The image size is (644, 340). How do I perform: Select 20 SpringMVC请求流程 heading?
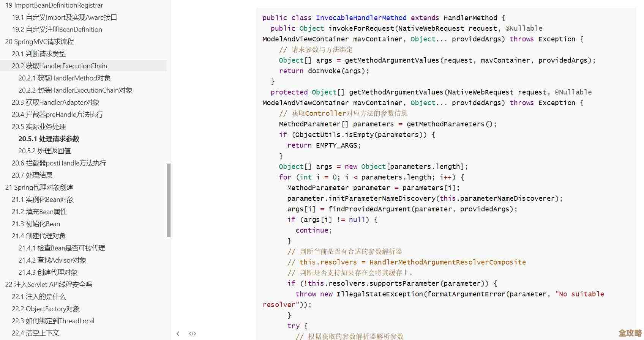coord(39,42)
